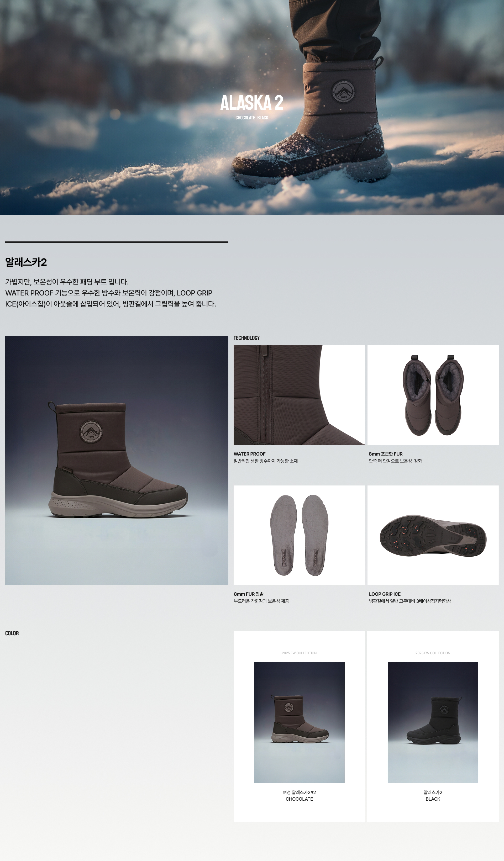Click the 8mm 포근한 FUR feature label
The width and height of the screenshot is (504, 861).
pos(385,454)
